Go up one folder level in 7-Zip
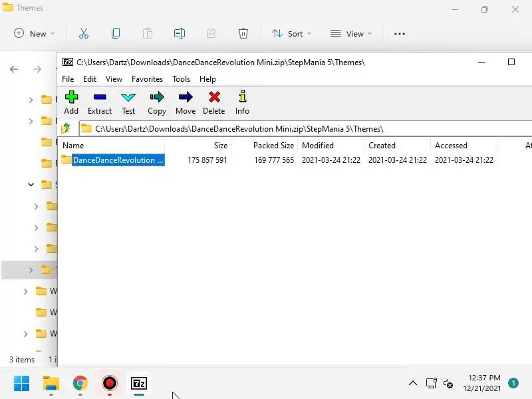Image resolution: width=532 pixels, height=399 pixels. [66, 128]
